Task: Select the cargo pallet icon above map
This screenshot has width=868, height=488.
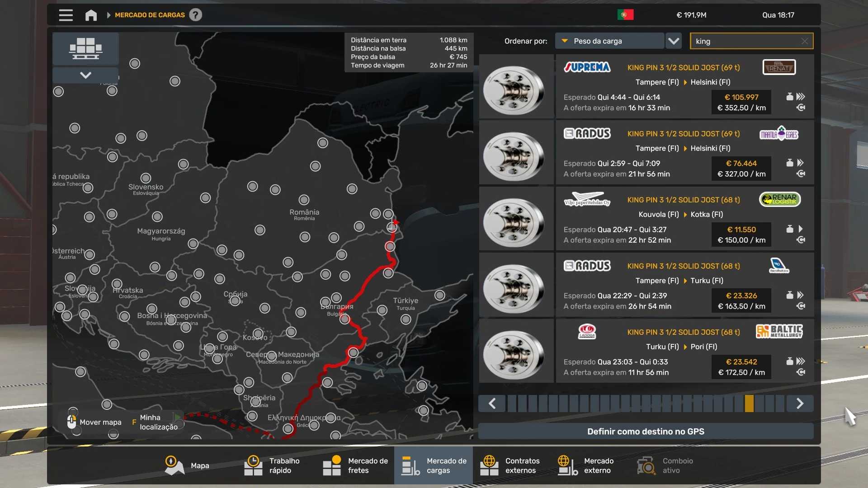Action: pyautogui.click(x=85, y=48)
